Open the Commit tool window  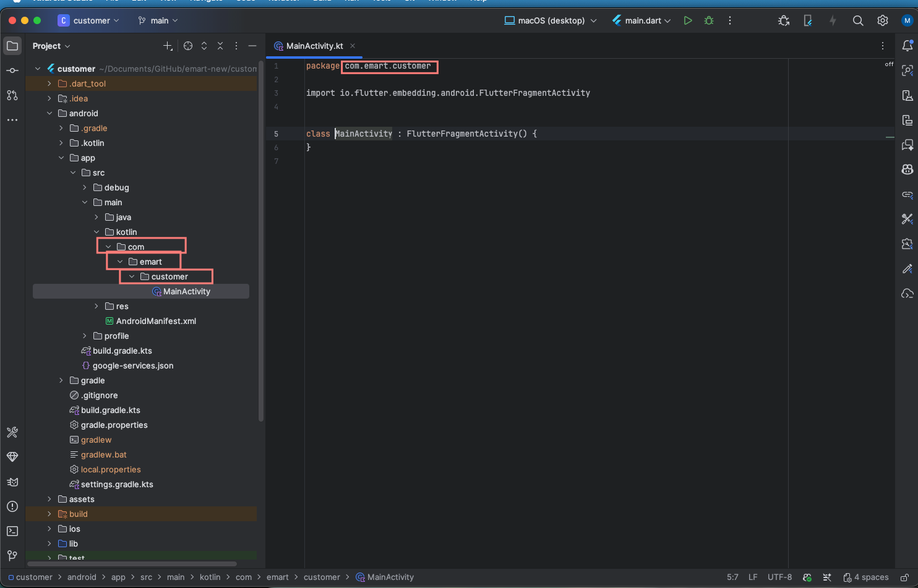click(x=12, y=70)
